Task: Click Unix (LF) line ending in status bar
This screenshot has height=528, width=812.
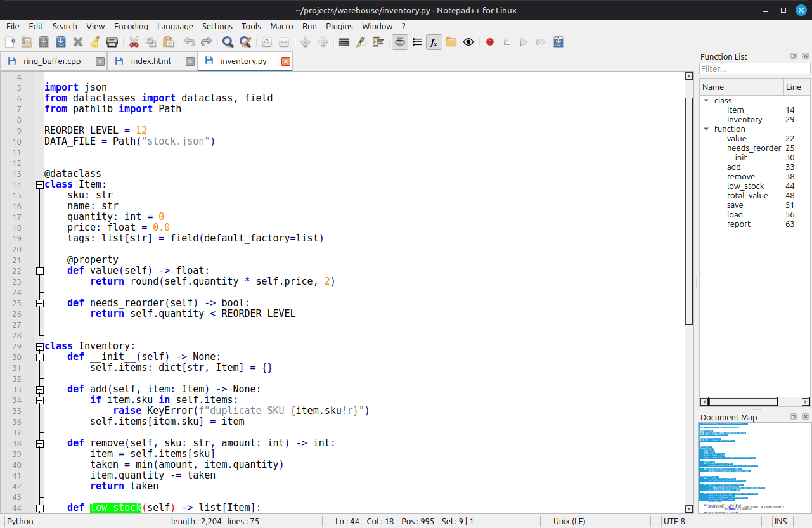Action: (x=569, y=521)
